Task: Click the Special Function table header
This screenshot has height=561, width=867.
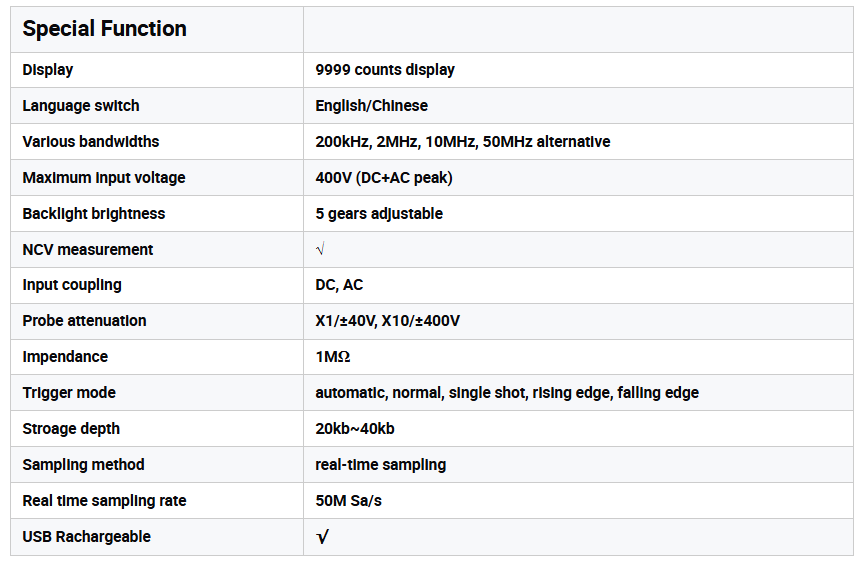Action: tap(104, 29)
